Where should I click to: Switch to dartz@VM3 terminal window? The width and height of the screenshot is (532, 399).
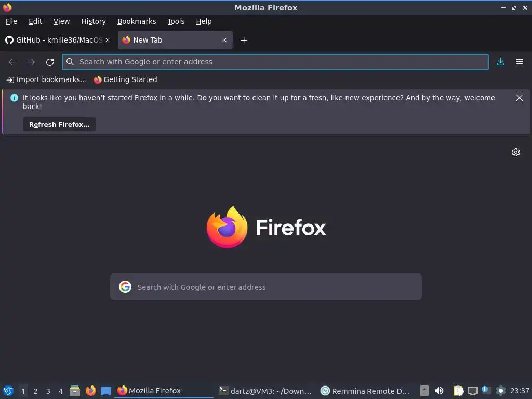point(265,391)
